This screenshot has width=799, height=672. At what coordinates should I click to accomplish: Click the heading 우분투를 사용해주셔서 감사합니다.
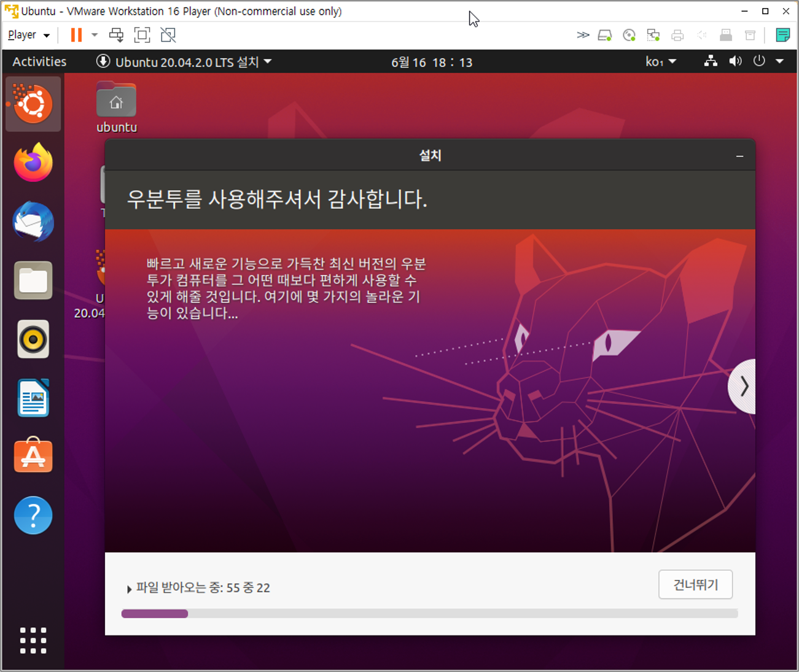coord(277,199)
